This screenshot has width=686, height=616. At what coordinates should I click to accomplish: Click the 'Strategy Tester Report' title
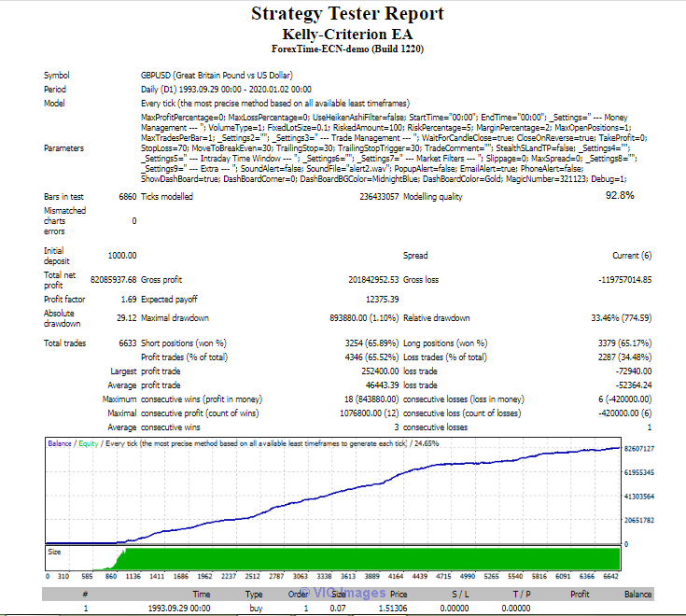347,14
